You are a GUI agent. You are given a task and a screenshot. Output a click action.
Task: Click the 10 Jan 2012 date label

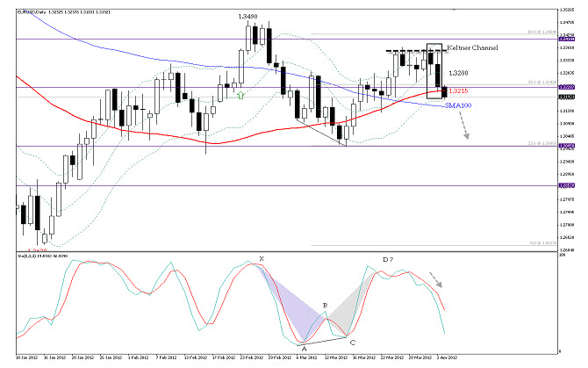coord(27,357)
